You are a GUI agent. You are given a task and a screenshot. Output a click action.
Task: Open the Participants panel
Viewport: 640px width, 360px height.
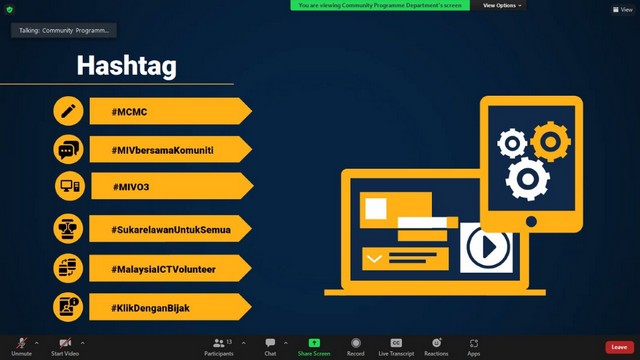[219, 347]
